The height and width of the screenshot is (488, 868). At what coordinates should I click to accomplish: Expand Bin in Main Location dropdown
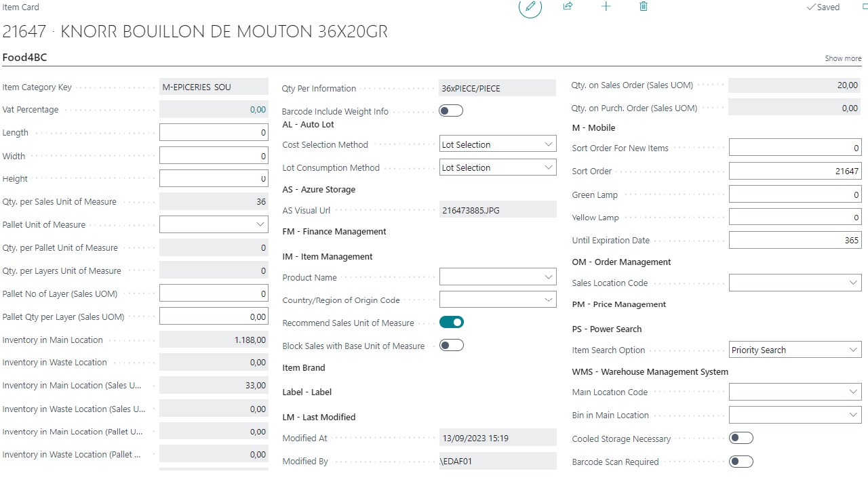[x=854, y=415]
